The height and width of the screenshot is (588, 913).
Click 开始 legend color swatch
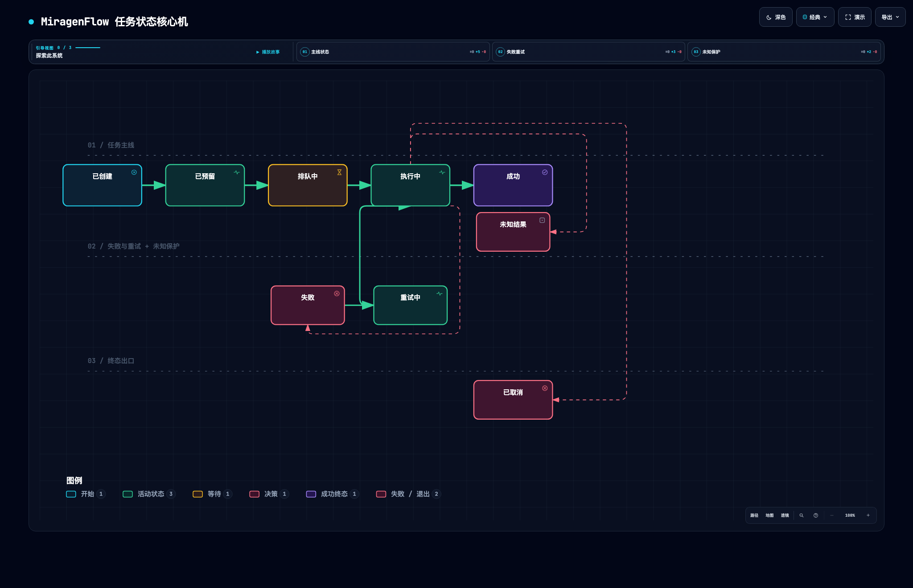click(x=71, y=494)
